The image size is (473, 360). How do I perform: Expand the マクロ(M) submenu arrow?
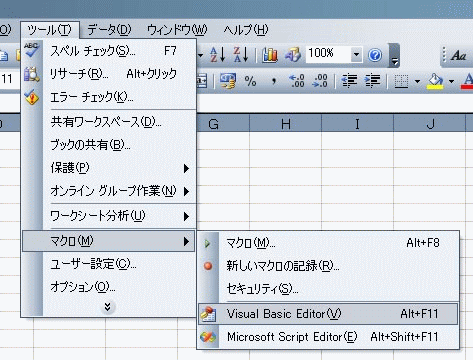point(186,241)
